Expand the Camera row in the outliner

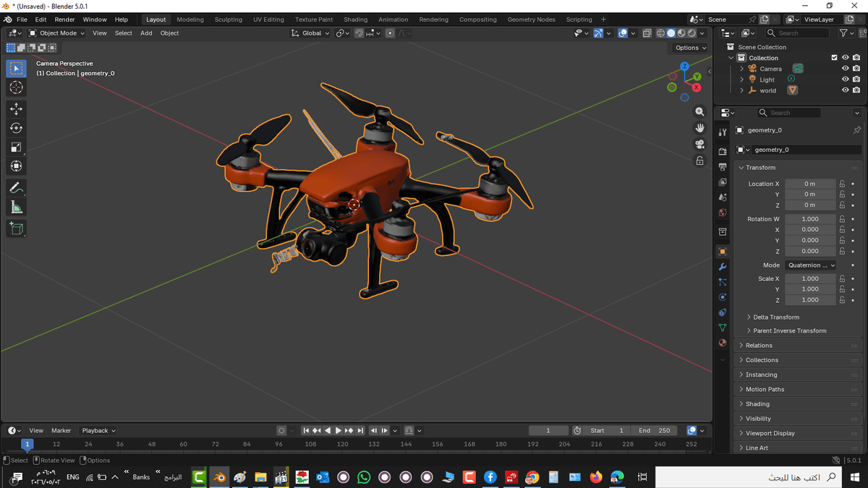click(x=741, y=69)
